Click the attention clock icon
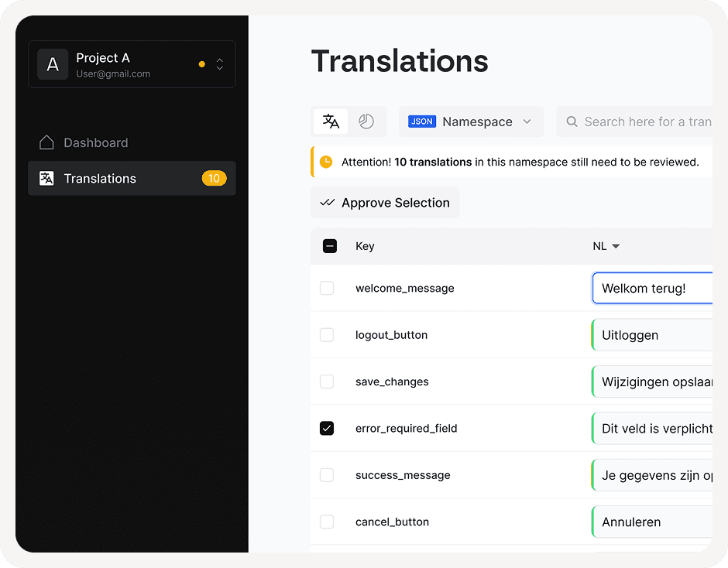Viewport: 728px width, 568px height. click(326, 162)
